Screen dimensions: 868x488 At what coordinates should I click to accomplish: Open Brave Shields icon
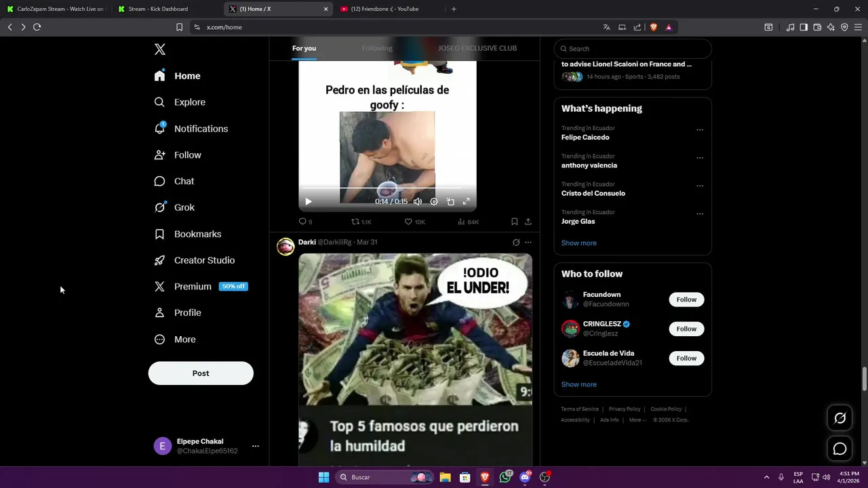click(654, 27)
